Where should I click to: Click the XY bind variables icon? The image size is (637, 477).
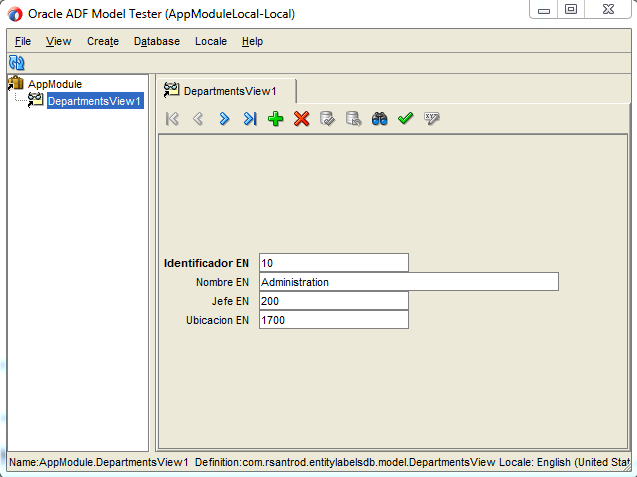coord(431,119)
